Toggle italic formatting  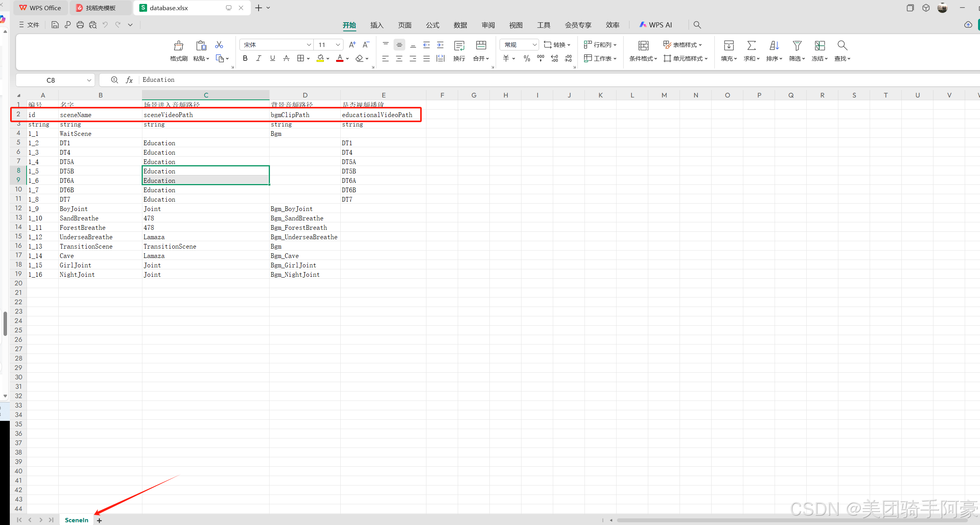pyautogui.click(x=259, y=58)
